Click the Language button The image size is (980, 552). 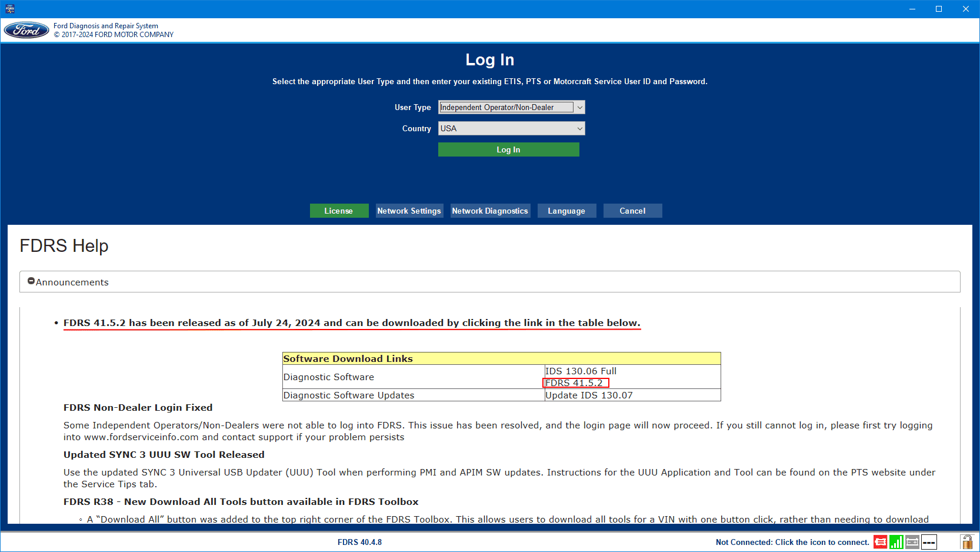coord(566,211)
